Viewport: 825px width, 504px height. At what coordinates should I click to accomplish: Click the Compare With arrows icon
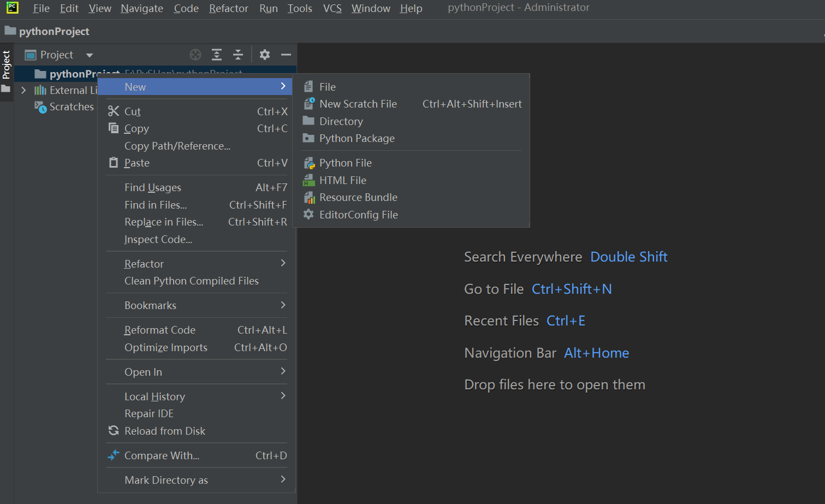(x=114, y=454)
